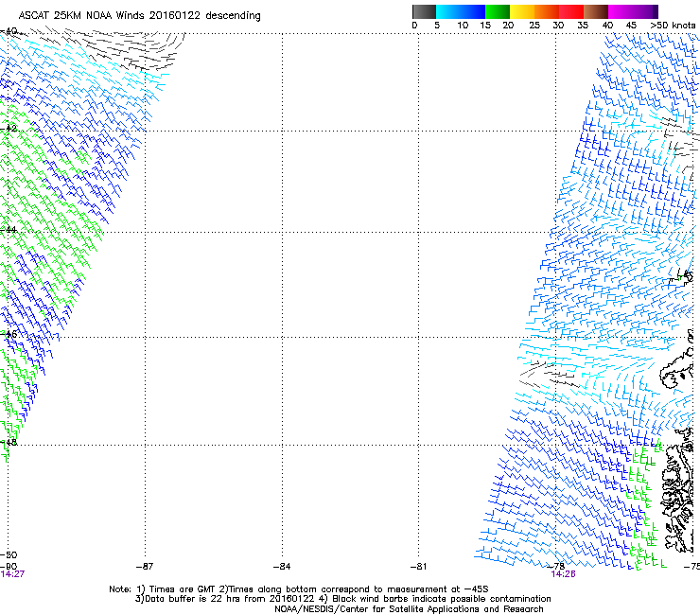Click the legend value '10'
Image resolution: width=700 pixels, height=615 pixels.
[463, 26]
